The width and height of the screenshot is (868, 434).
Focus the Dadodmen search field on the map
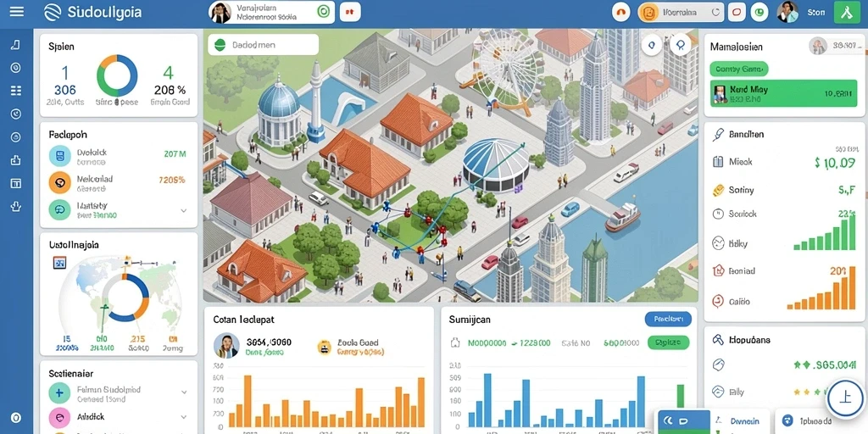[263, 45]
